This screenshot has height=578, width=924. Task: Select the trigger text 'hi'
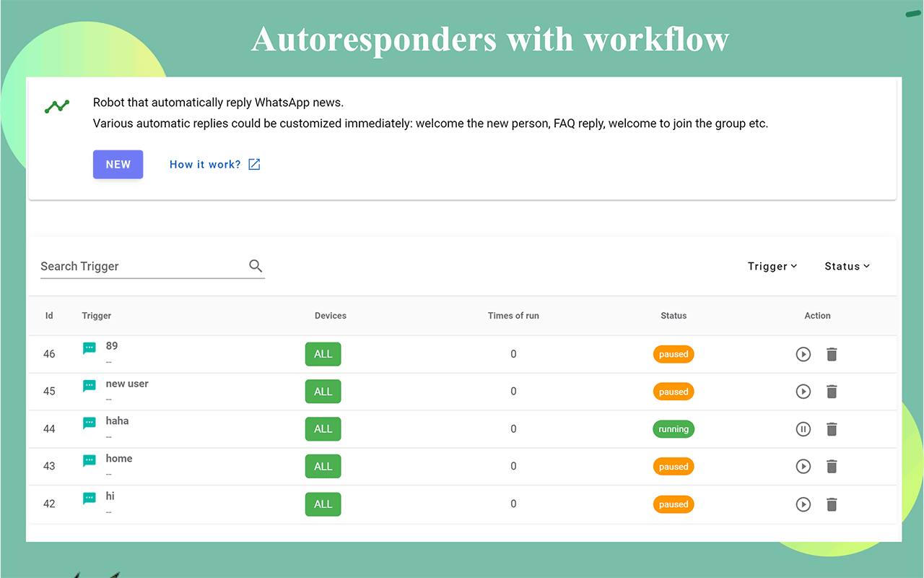pos(110,496)
